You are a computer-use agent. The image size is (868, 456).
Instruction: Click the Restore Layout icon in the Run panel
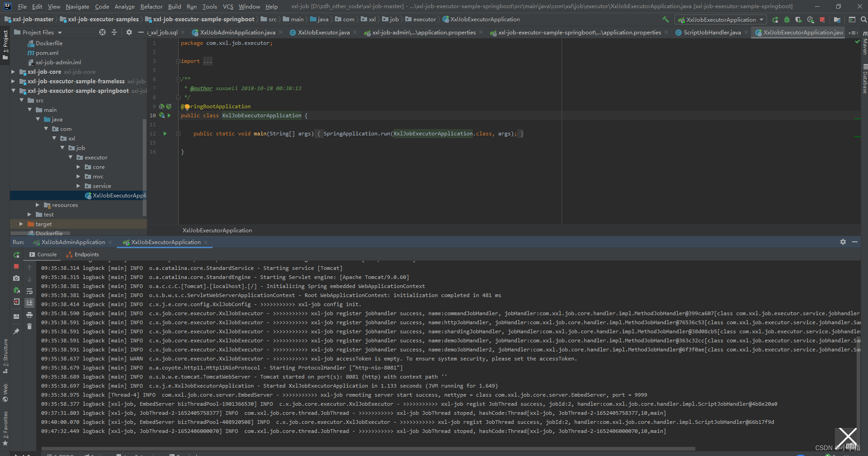(x=16, y=316)
